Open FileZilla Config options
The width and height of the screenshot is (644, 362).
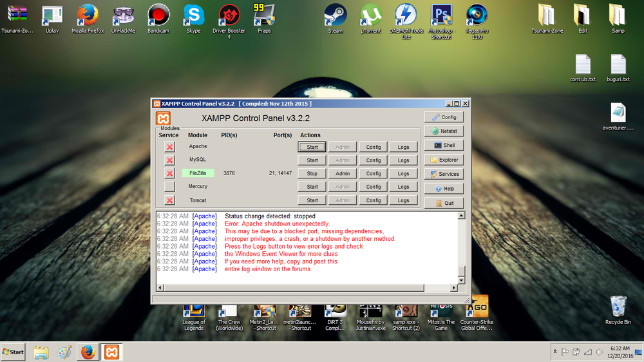click(374, 173)
